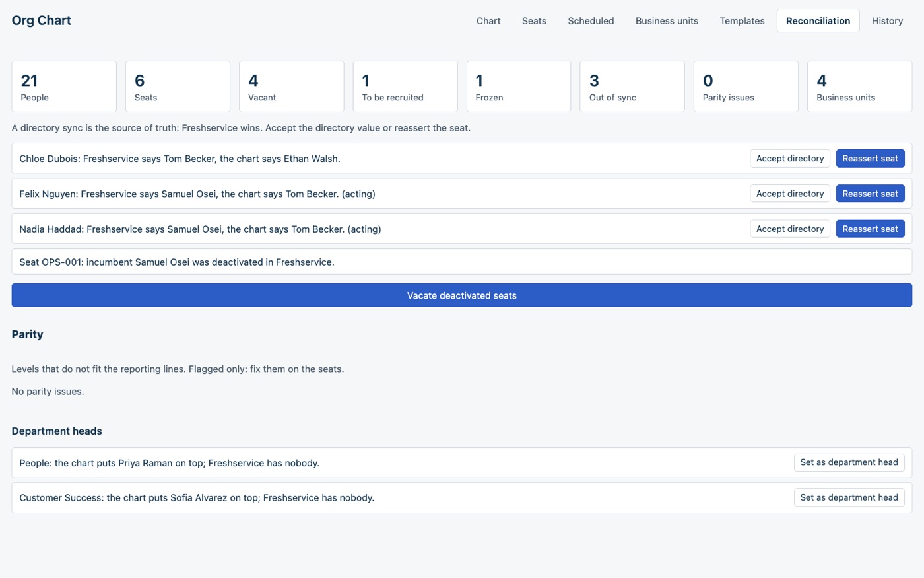
Task: Reassert seat for Nadia Haddad
Action: click(870, 229)
